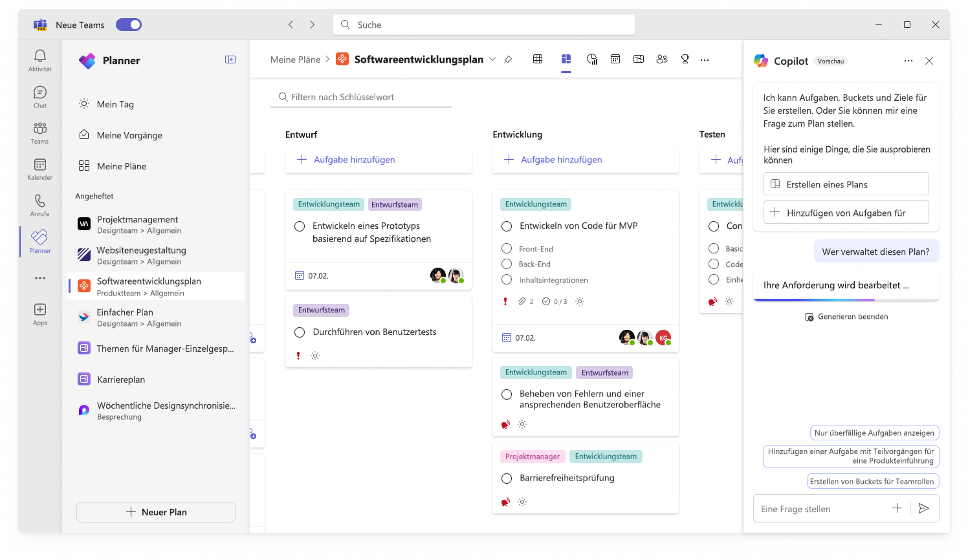Add a task to Entwurf bucket
The width and height of the screenshot is (968, 560).
coord(378,160)
